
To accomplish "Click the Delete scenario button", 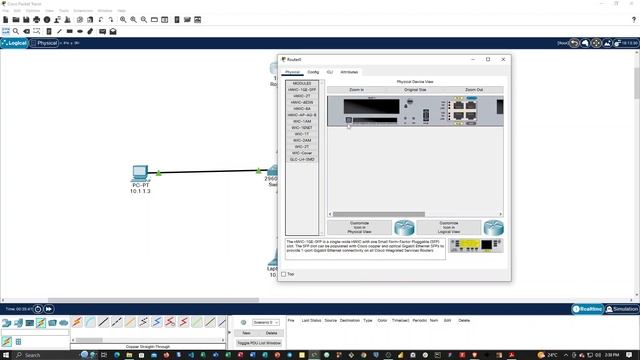I will (271, 333).
